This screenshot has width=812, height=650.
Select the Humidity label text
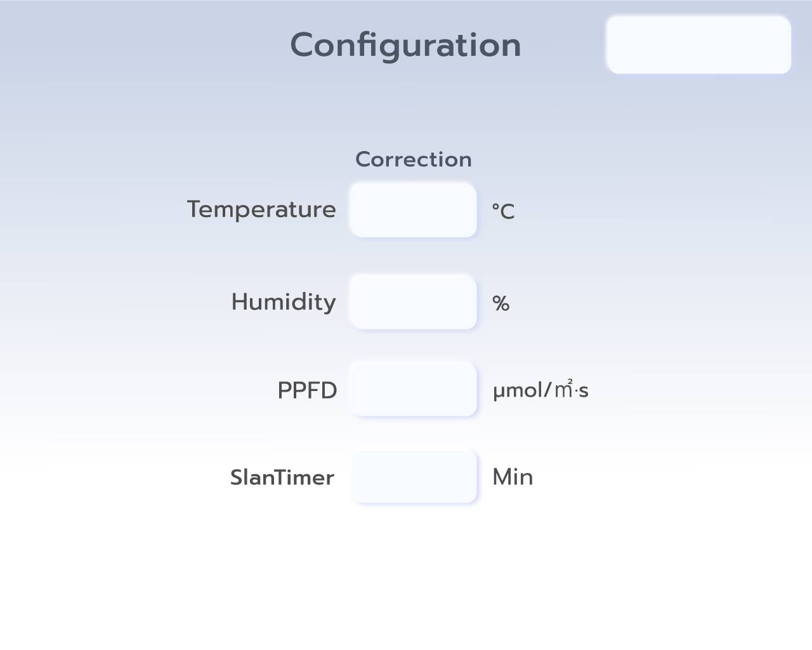coord(284,302)
